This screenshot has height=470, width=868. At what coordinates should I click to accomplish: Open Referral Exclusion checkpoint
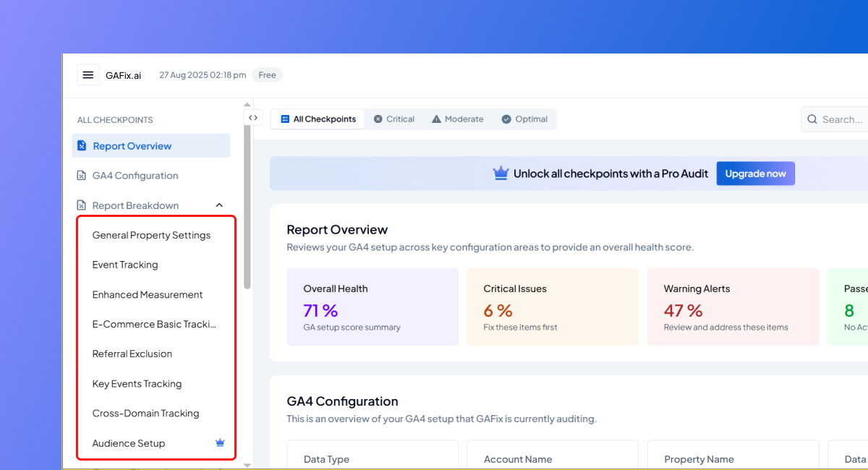[132, 354]
